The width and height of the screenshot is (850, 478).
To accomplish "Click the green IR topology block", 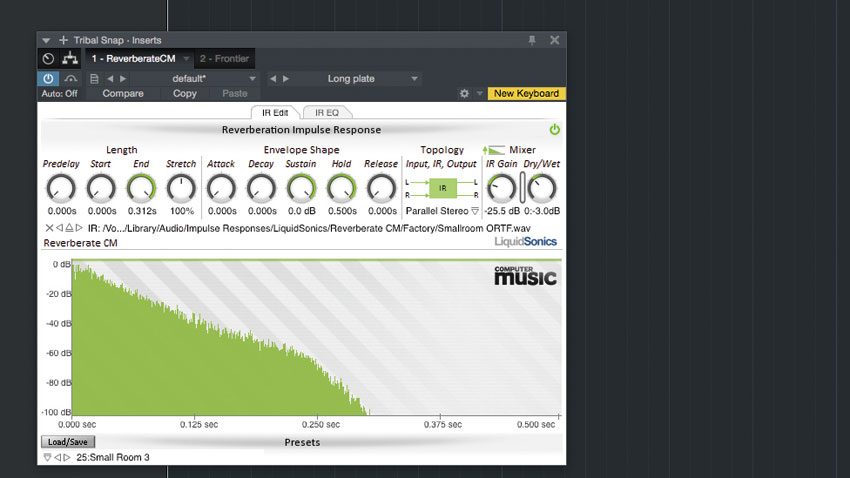I will coord(443,188).
